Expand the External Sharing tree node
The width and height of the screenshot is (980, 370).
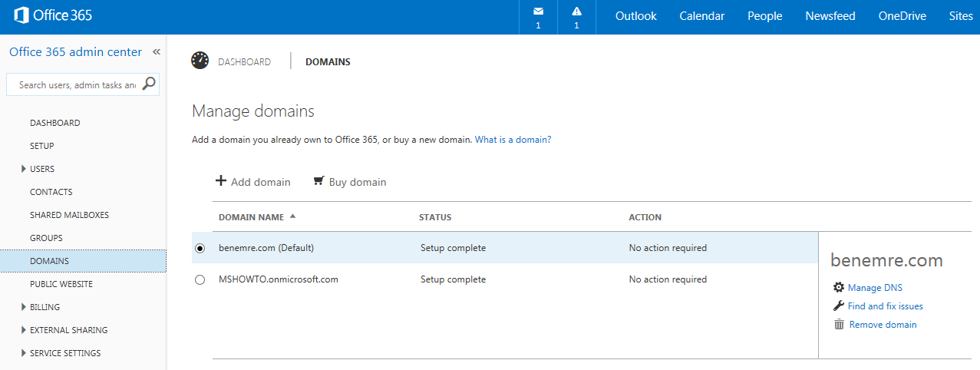pos(24,330)
